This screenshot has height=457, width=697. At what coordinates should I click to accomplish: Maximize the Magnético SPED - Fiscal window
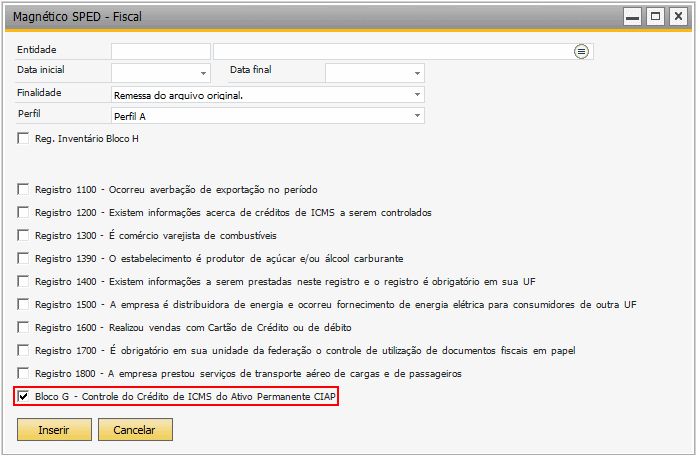tap(655, 17)
